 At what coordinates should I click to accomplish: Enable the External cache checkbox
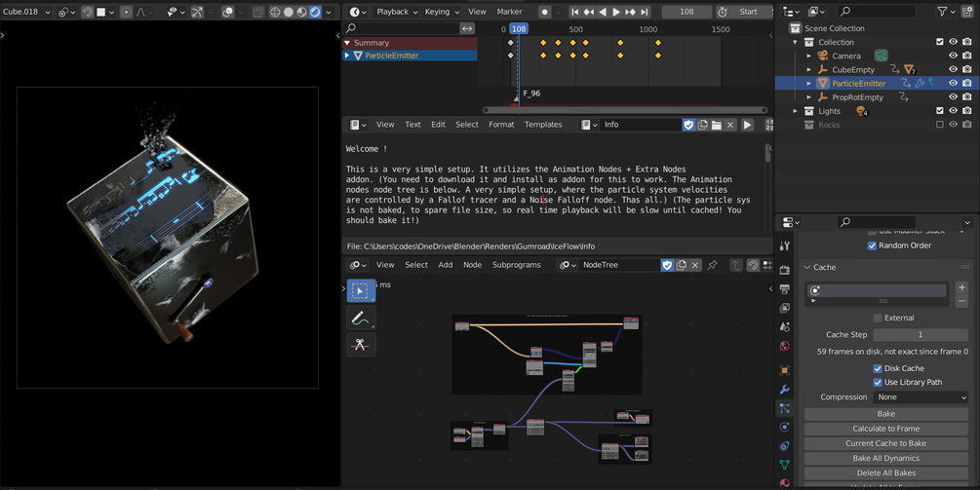pyautogui.click(x=878, y=319)
